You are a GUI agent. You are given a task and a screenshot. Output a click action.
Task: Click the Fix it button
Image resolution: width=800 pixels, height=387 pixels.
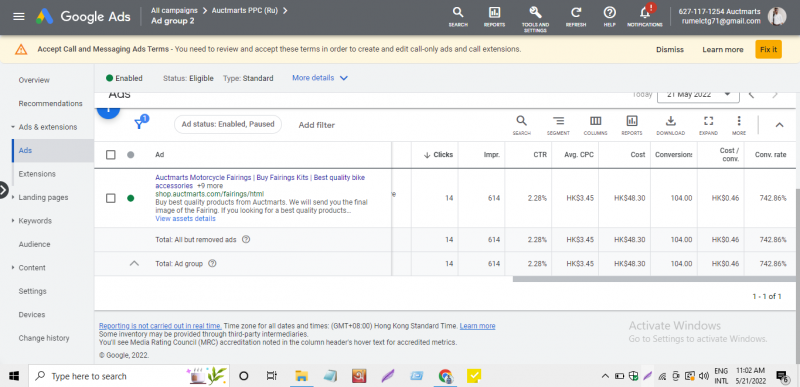(768, 49)
